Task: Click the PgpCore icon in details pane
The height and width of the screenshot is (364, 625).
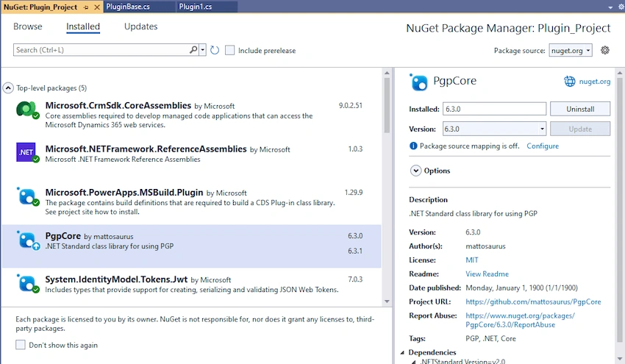Action: 418,82
